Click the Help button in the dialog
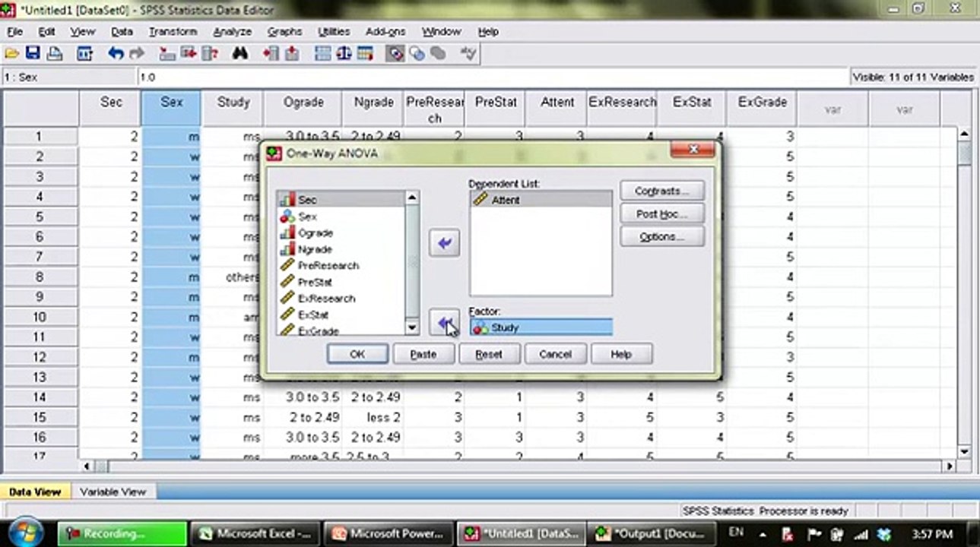The height and width of the screenshot is (547, 980). tap(621, 354)
